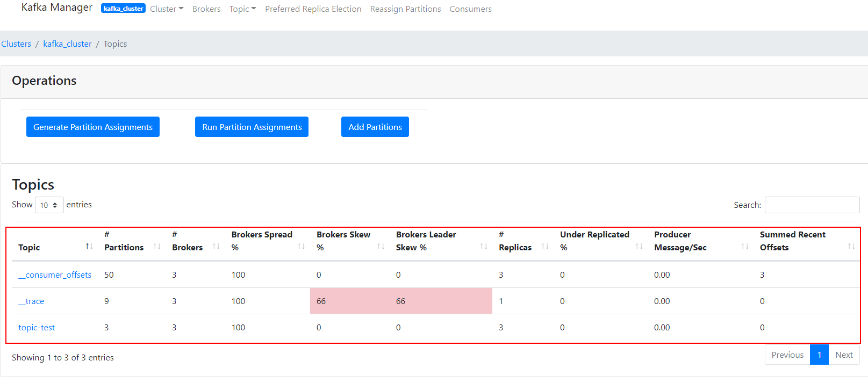The height and width of the screenshot is (383, 868).
Task: Click into the topics Search field
Action: [812, 205]
